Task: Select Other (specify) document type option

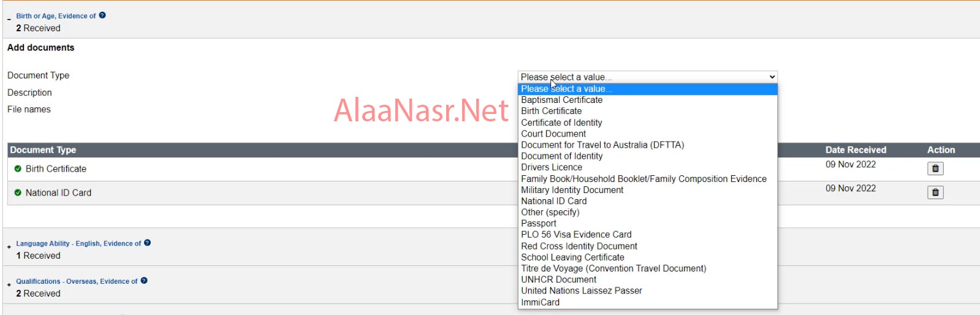Action: [550, 213]
